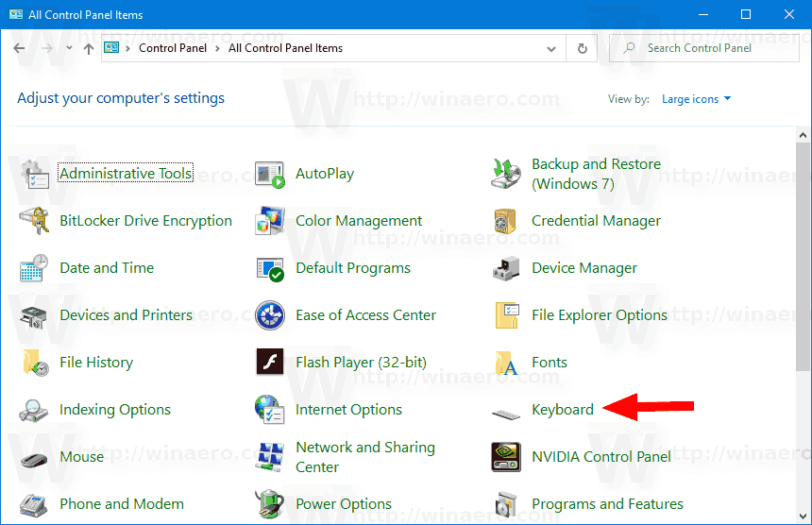Open the Devices and Printers link
The image size is (812, 525).
tap(126, 315)
